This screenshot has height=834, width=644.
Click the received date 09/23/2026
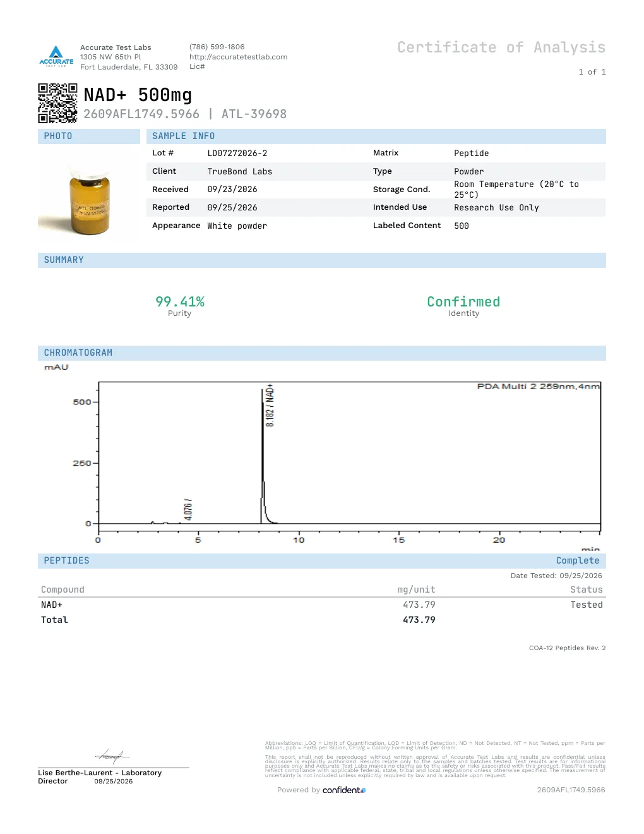(x=232, y=190)
